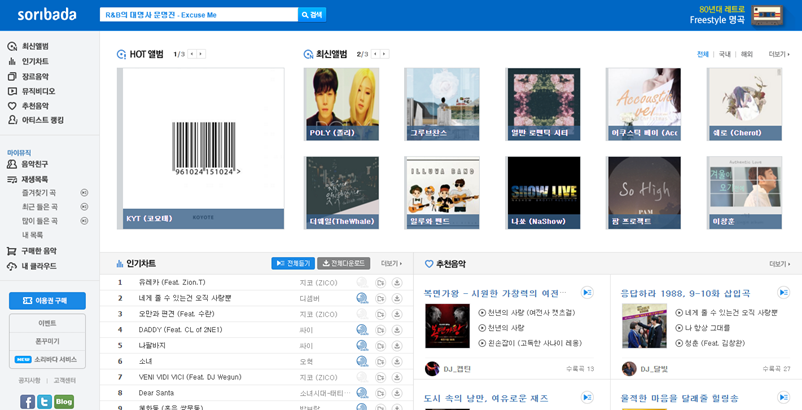
Task: Click the listen icon for 네게 줄 수 있는건
Action: 362,298
